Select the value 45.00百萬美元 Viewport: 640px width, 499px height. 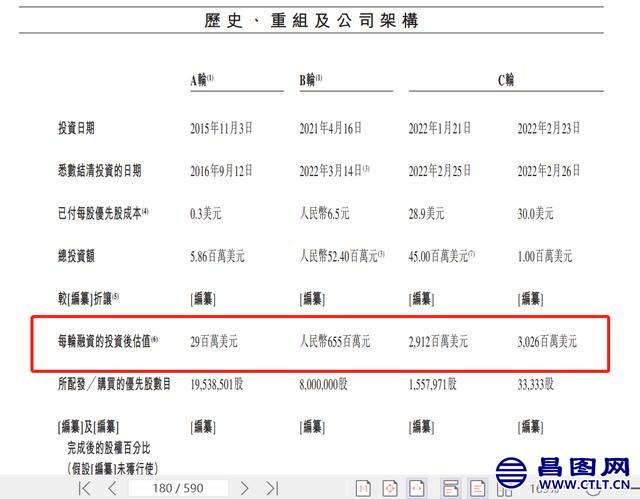[x=438, y=256]
